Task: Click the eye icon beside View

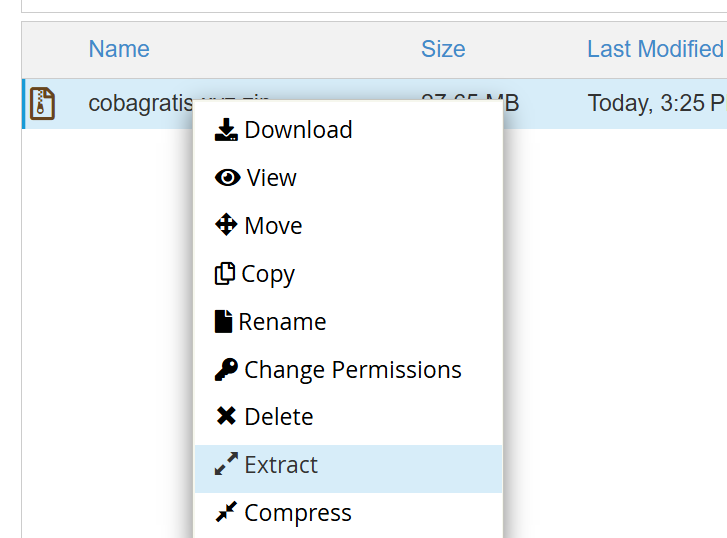Action: 228,178
